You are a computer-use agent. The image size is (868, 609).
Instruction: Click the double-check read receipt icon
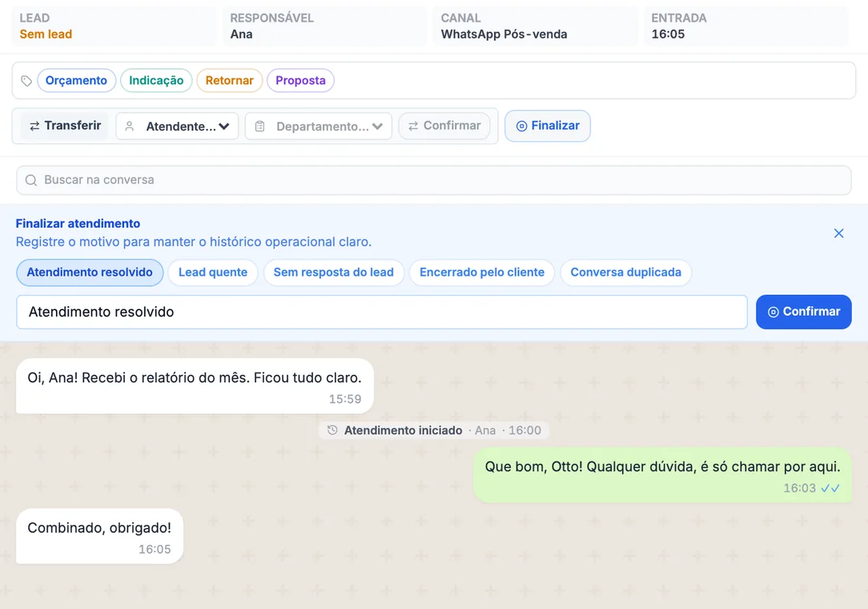tap(830, 488)
